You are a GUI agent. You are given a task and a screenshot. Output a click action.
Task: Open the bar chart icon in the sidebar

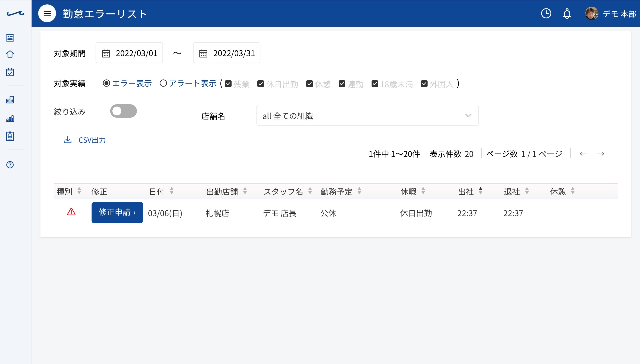coord(10,119)
